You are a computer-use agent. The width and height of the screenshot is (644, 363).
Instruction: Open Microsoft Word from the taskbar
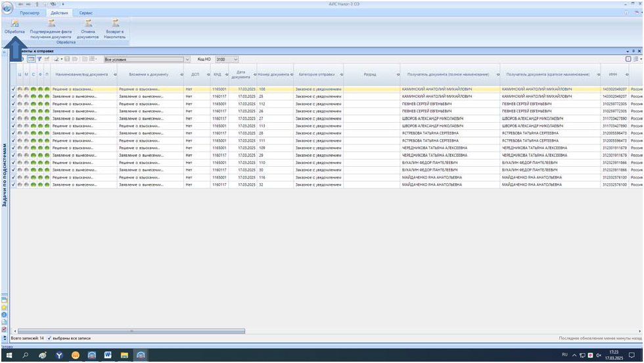[x=108, y=355]
